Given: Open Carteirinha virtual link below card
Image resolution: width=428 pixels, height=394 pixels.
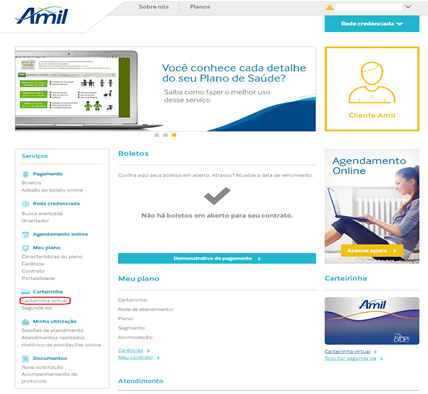Looking at the screenshot, I should [348, 351].
